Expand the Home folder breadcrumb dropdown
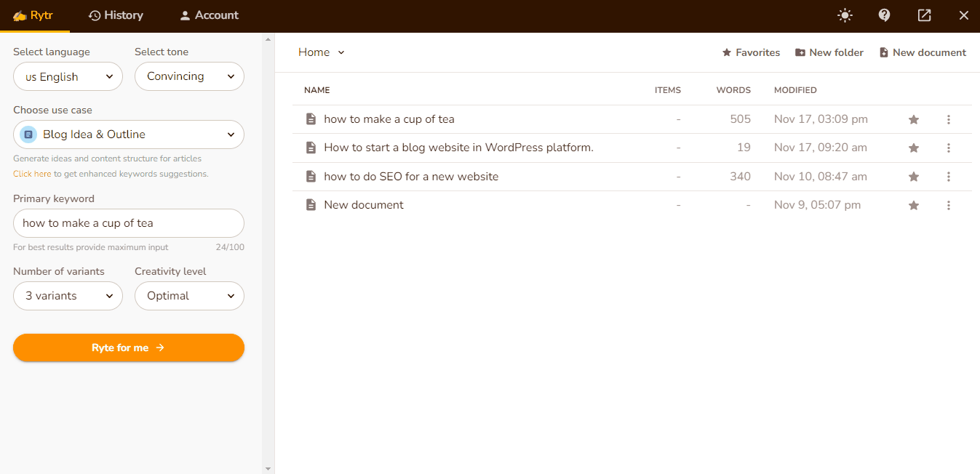Image resolution: width=980 pixels, height=474 pixels. [322, 52]
